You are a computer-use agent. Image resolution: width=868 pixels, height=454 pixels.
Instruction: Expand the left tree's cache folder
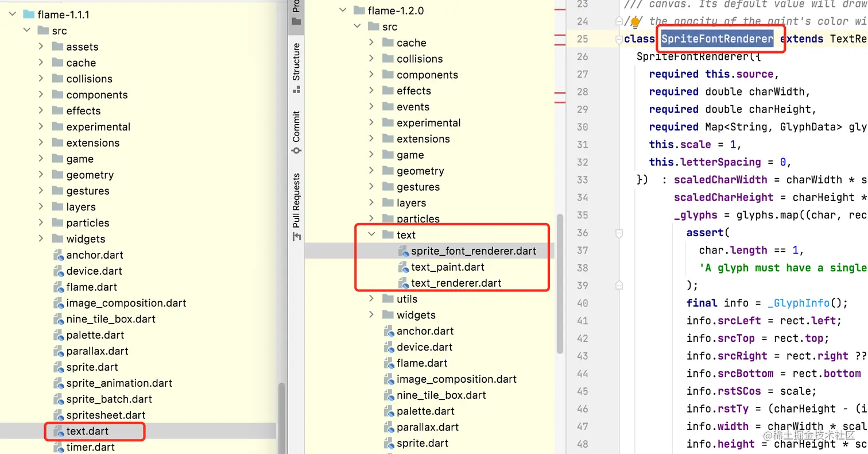point(41,63)
